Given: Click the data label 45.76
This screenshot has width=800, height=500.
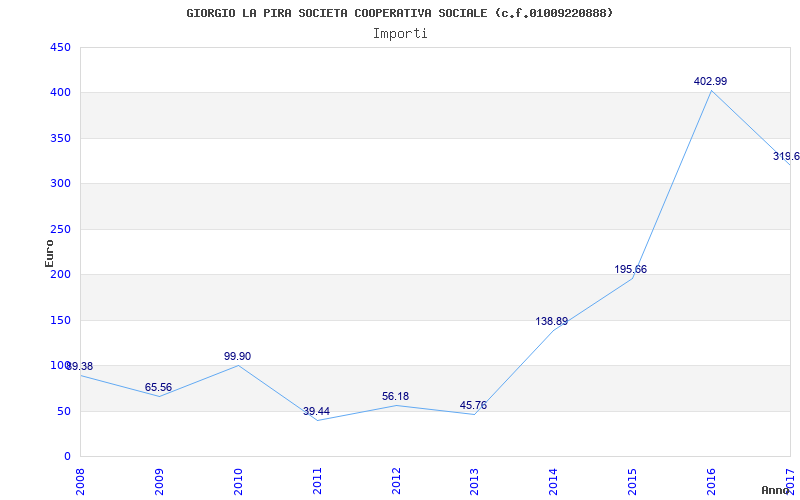Looking at the screenshot, I should (473, 406).
